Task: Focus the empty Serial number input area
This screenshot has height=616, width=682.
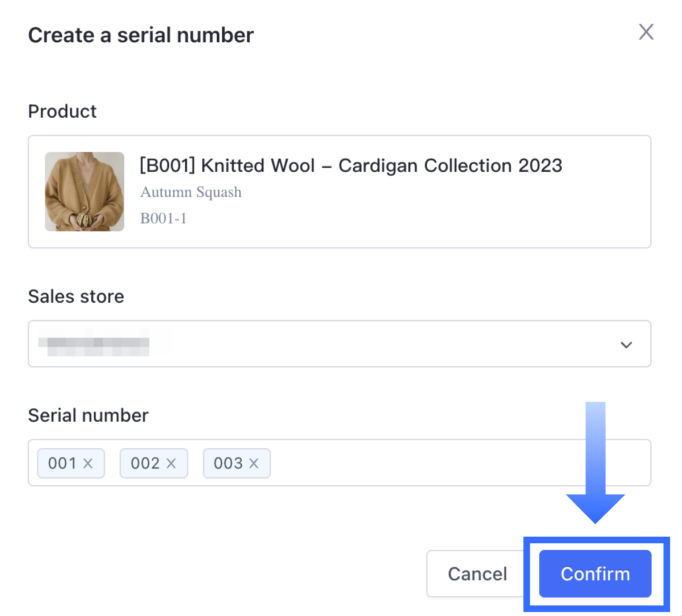Action: 419,463
